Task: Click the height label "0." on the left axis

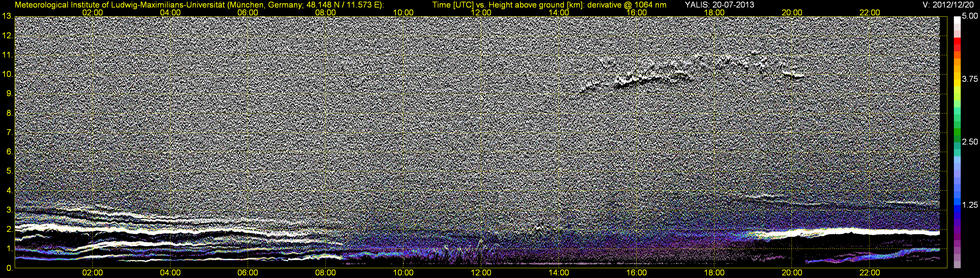Action: coord(9,268)
